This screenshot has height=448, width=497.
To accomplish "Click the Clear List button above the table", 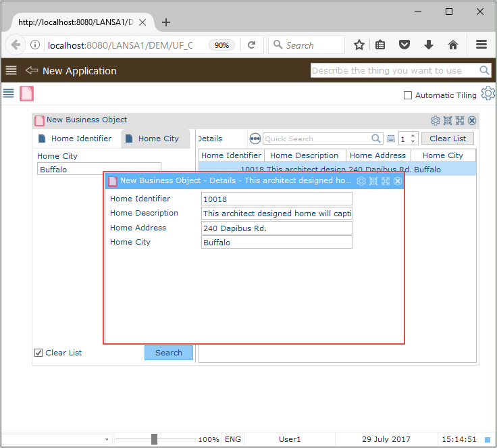I will coord(448,139).
